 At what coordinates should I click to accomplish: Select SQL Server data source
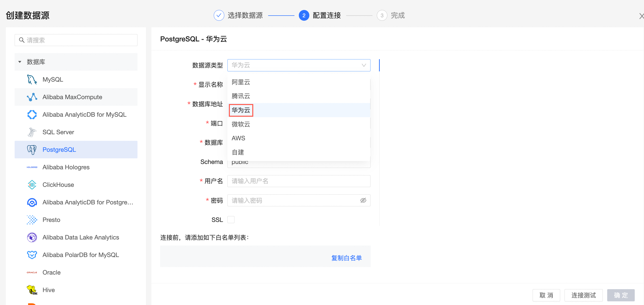[x=76, y=132]
